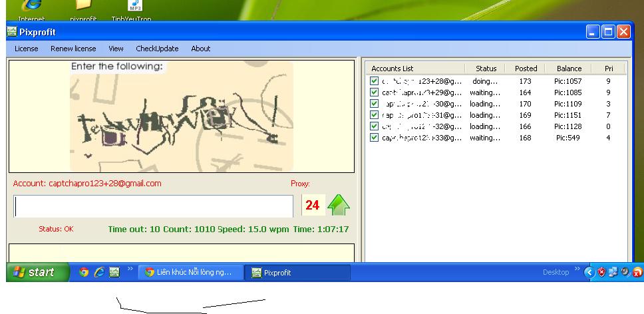The width and height of the screenshot is (644, 314).
Task: Sort by the Balance column header
Action: (568, 69)
